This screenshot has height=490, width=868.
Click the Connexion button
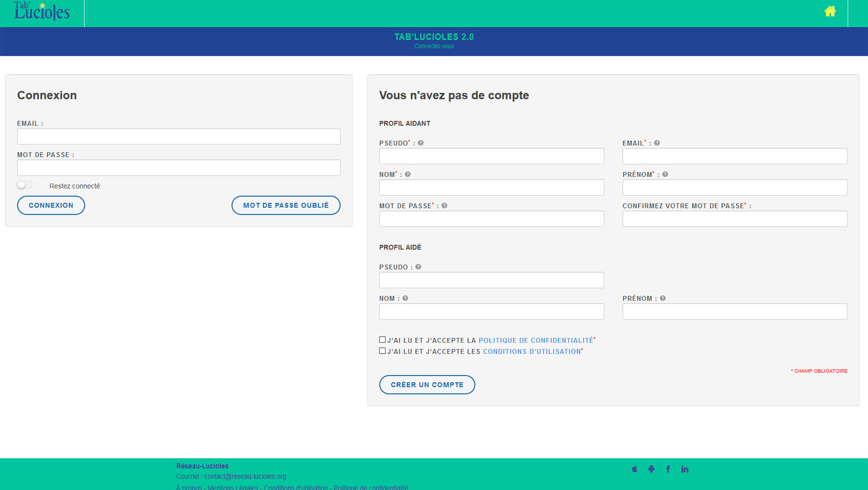tap(51, 205)
